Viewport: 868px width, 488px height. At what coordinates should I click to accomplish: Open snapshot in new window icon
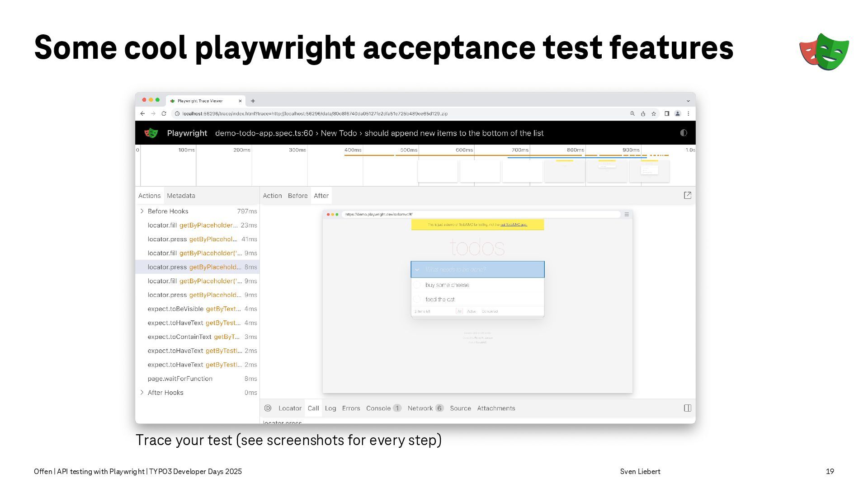pos(688,195)
